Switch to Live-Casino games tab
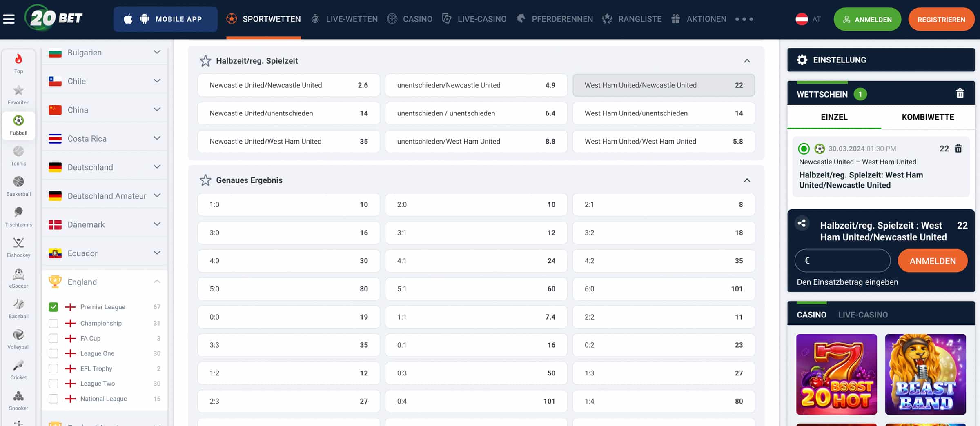Screen dimensions: 980x426 pyautogui.click(x=863, y=315)
